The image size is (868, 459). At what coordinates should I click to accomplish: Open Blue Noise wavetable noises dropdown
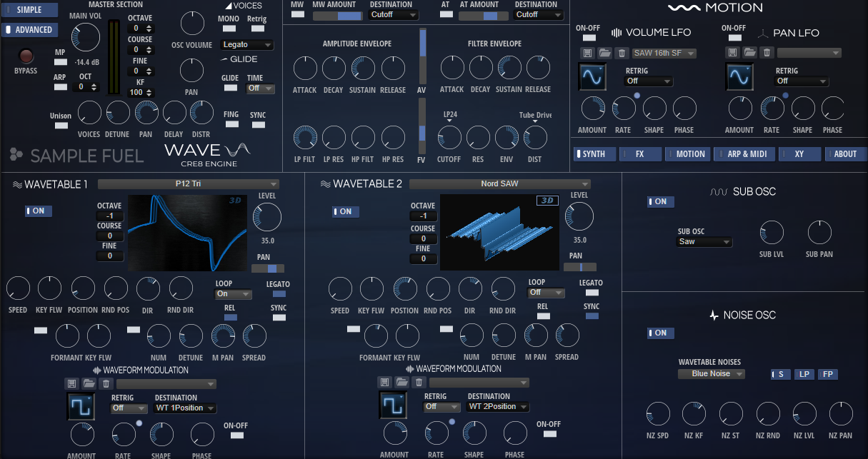712,373
